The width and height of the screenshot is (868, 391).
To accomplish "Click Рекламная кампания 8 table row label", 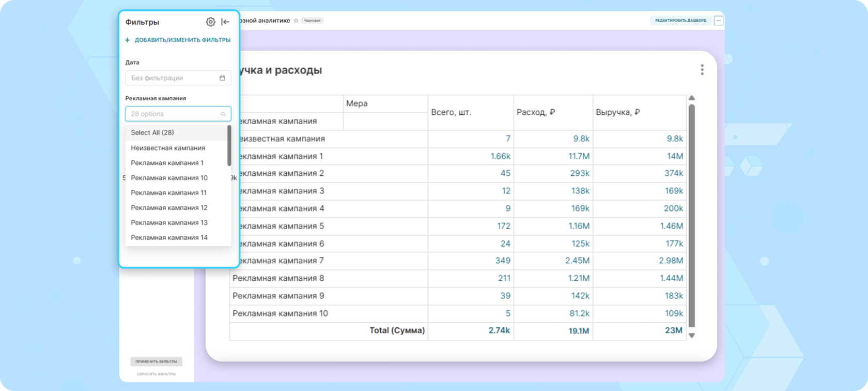I will 278,278.
